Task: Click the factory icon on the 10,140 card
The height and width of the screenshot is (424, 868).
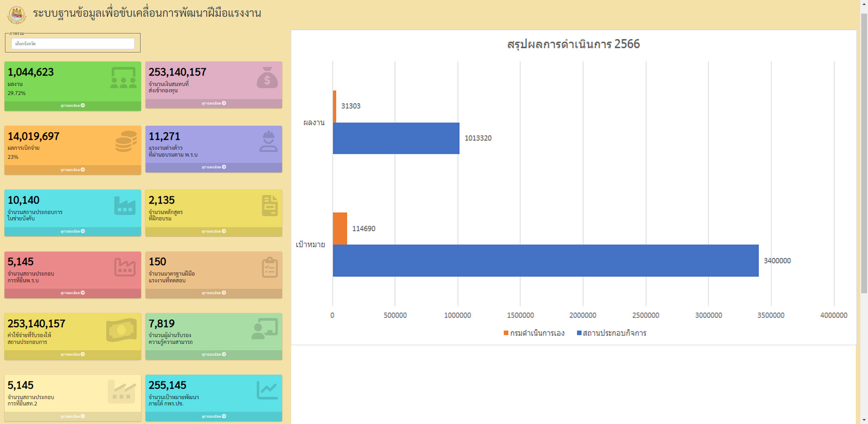Action: (125, 205)
